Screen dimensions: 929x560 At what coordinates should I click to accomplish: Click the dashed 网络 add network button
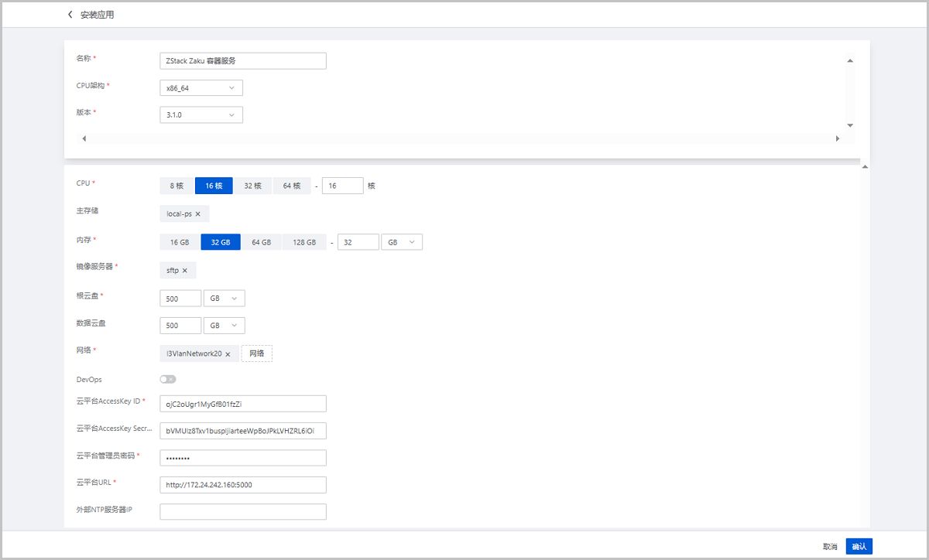(256, 353)
